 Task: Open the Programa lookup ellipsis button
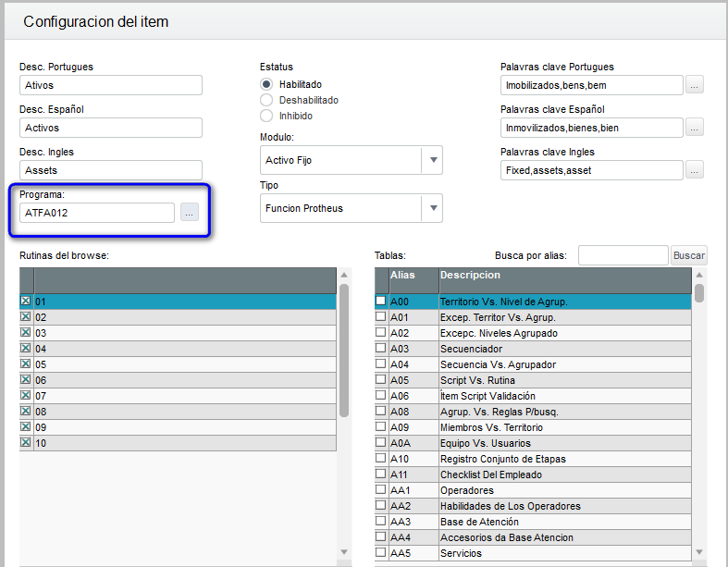[190, 213]
